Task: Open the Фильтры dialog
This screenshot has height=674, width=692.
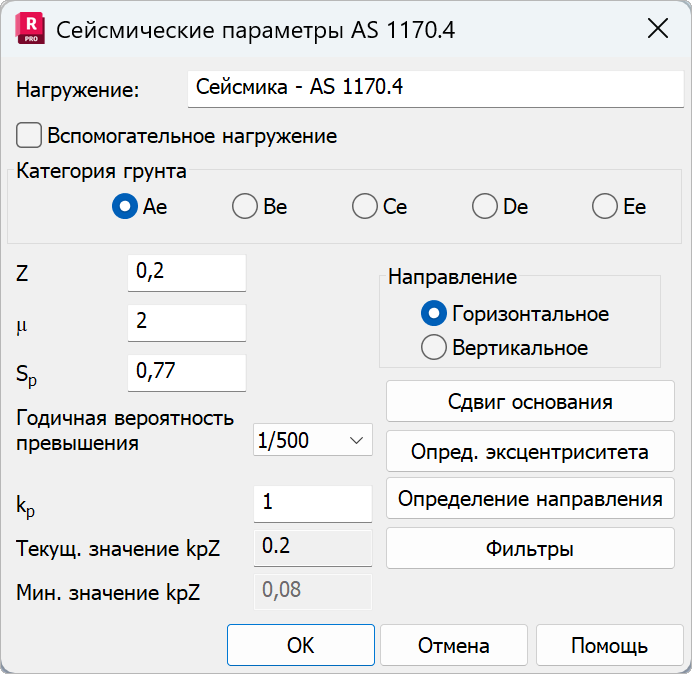Action: 530,549
